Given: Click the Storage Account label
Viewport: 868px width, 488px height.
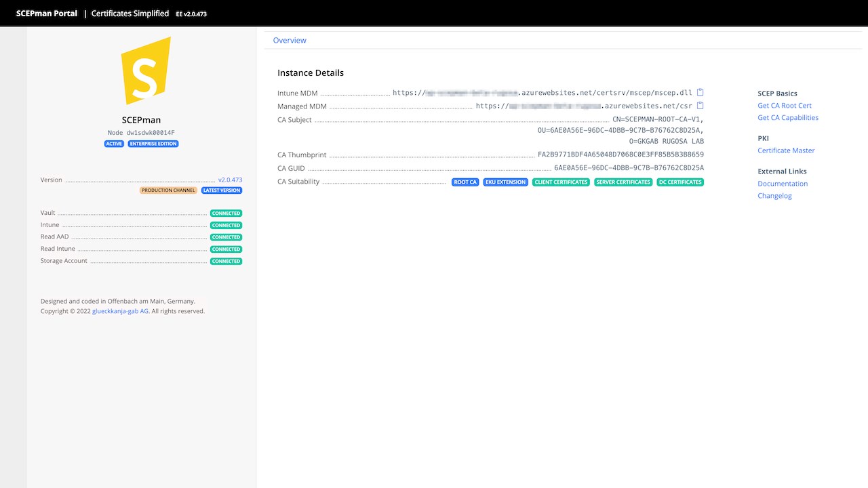Looking at the screenshot, I should [64, 261].
